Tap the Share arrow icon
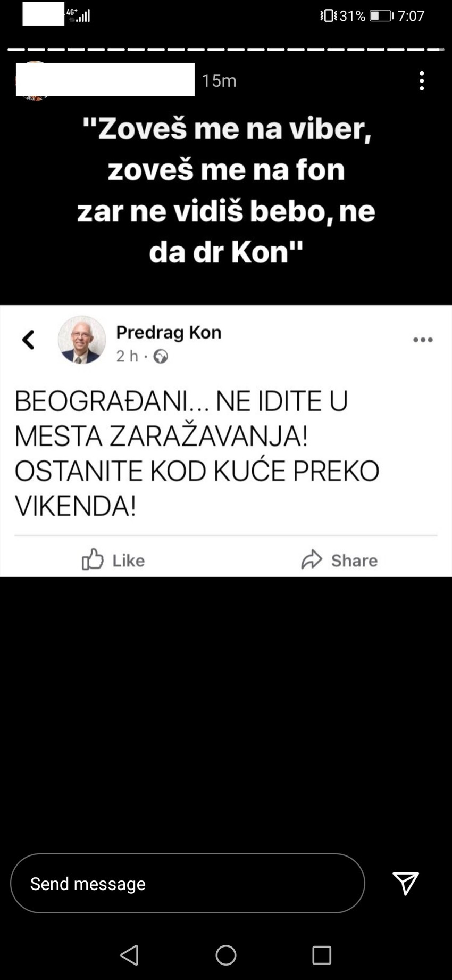Image resolution: width=452 pixels, height=980 pixels. click(312, 559)
